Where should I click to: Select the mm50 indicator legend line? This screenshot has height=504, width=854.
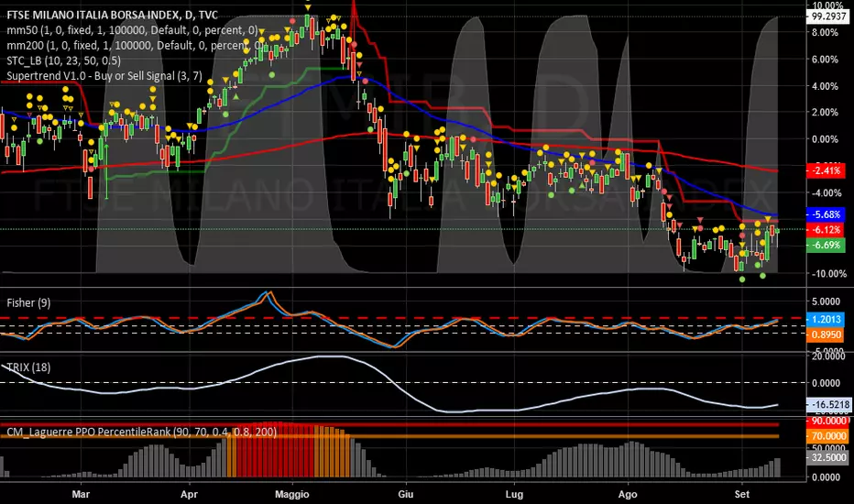(x=132, y=30)
